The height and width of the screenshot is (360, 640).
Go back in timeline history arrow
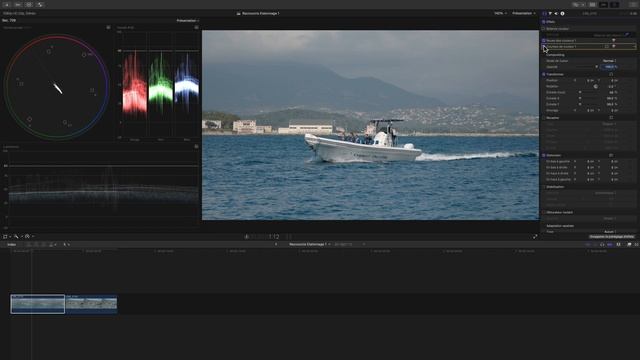276,244
